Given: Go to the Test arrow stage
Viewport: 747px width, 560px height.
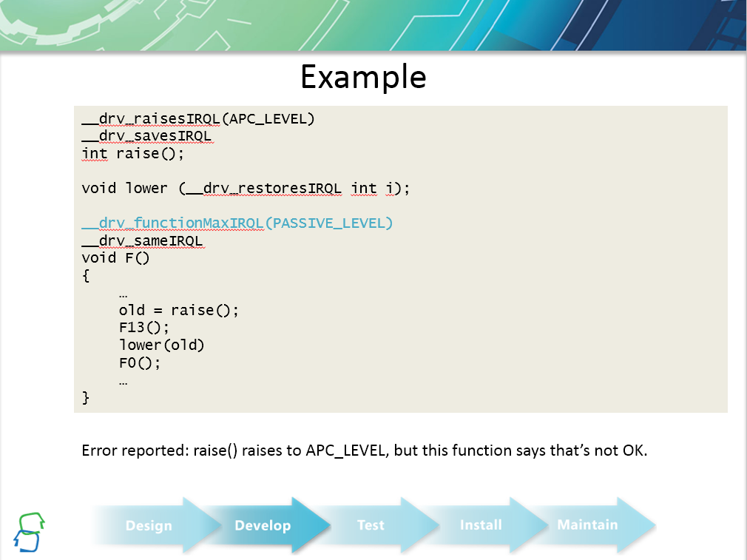Looking at the screenshot, I should [371, 525].
